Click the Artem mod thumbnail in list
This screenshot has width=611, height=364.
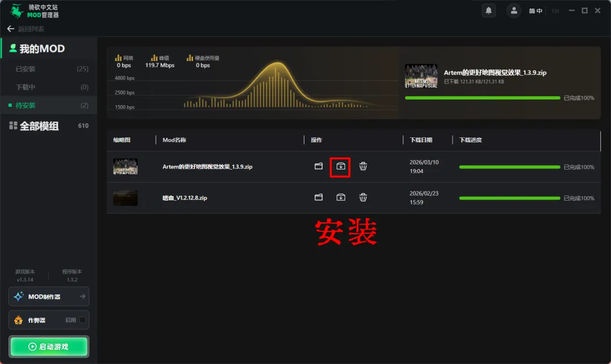tap(125, 167)
